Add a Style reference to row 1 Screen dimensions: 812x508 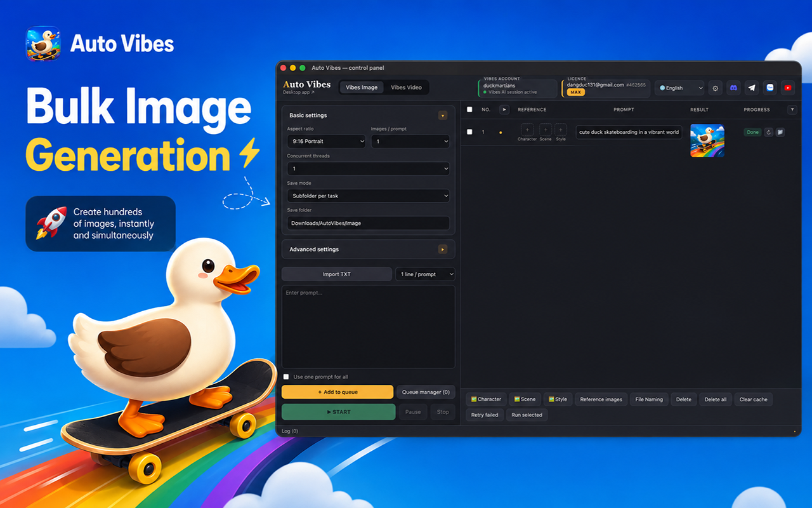561,130
